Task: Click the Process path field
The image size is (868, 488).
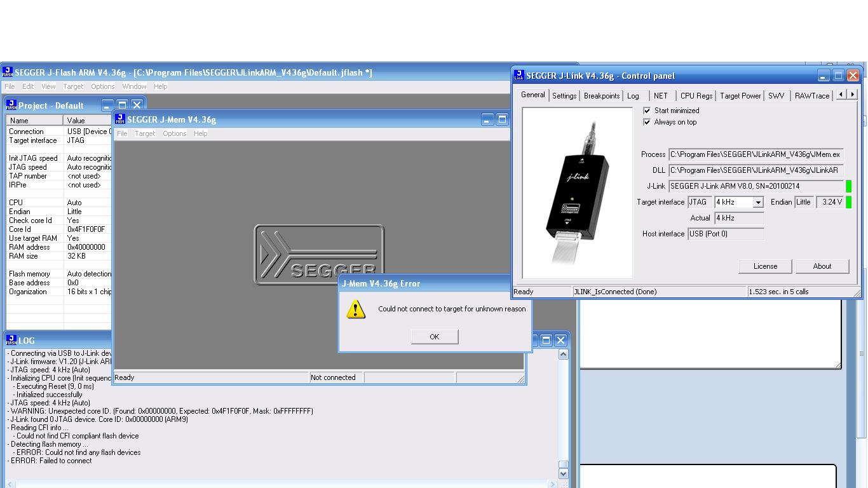Action: click(x=756, y=154)
